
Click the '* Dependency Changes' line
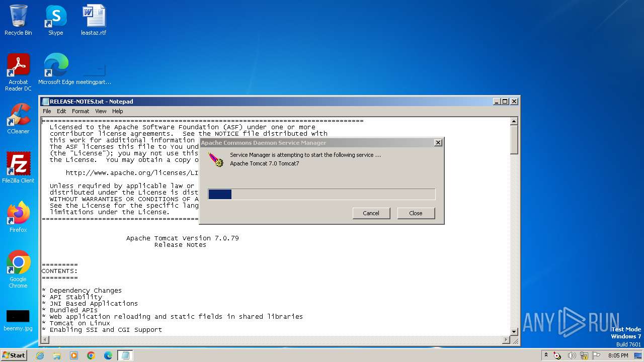pos(82,291)
